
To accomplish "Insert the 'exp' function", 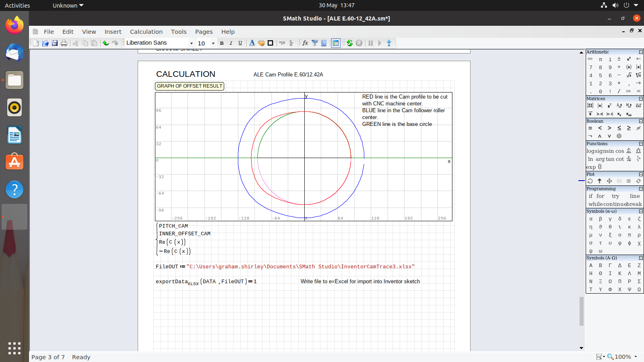I will (591, 167).
